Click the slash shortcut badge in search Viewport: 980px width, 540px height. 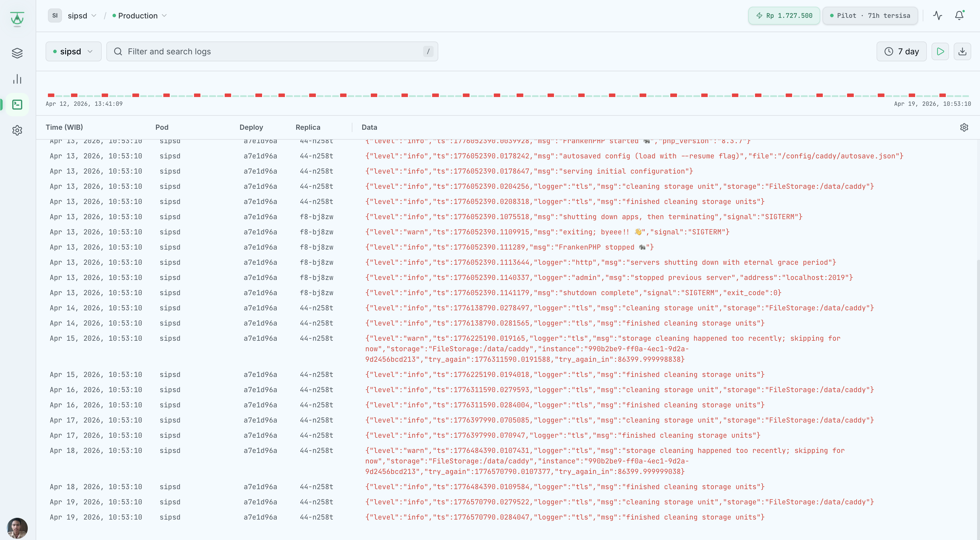click(x=428, y=51)
